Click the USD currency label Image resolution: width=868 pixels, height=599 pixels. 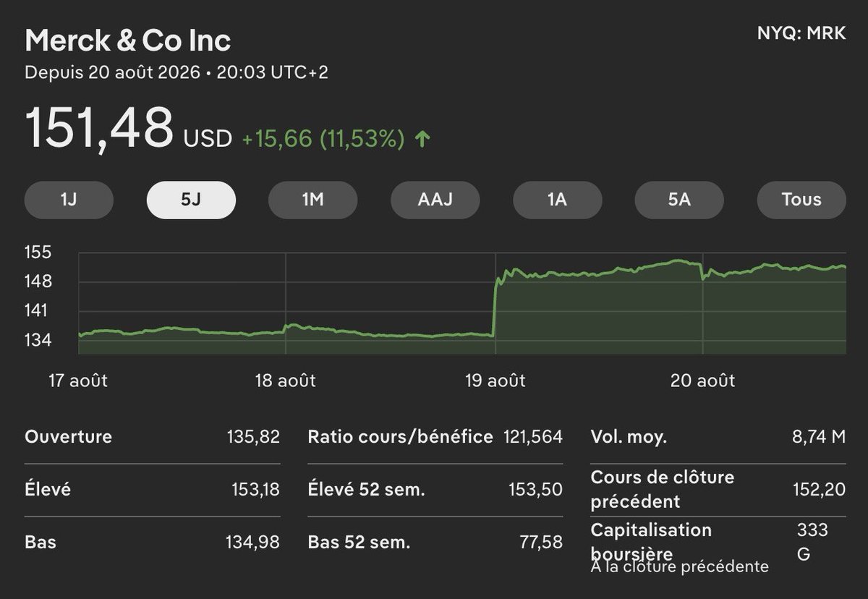tap(208, 139)
